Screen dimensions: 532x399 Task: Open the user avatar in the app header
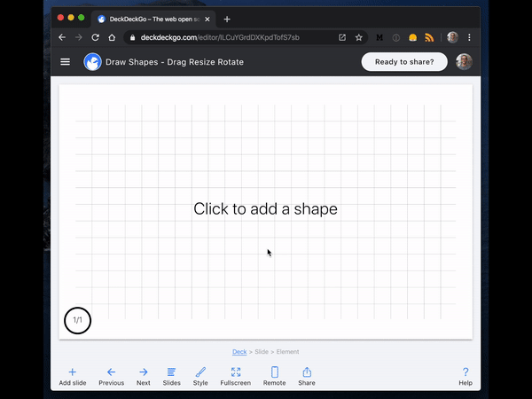point(464,62)
